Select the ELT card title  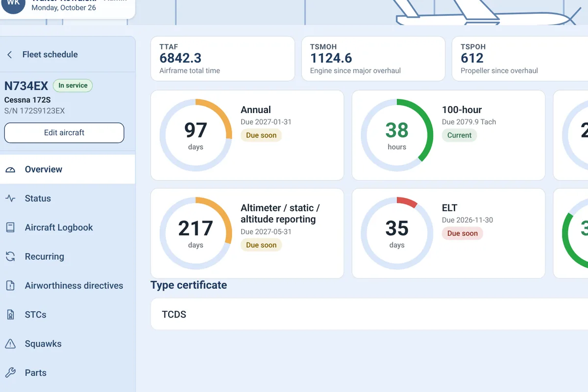pyautogui.click(x=449, y=208)
